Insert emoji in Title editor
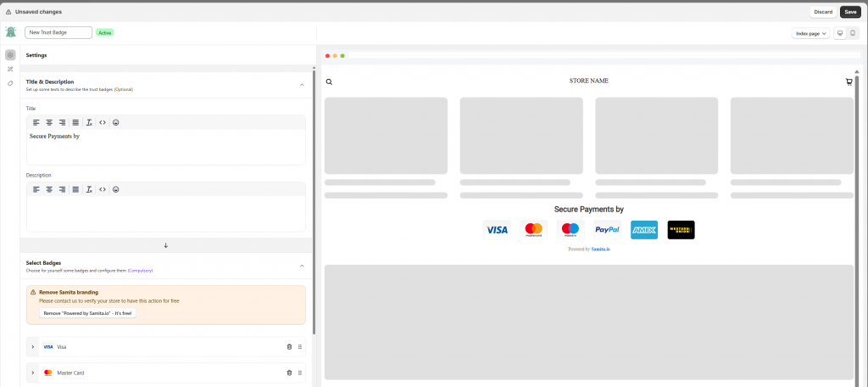 pos(115,122)
